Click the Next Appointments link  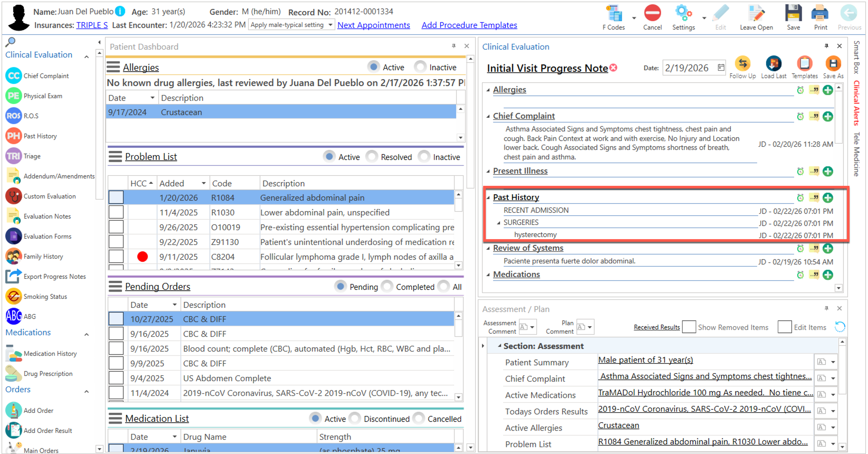click(x=373, y=25)
